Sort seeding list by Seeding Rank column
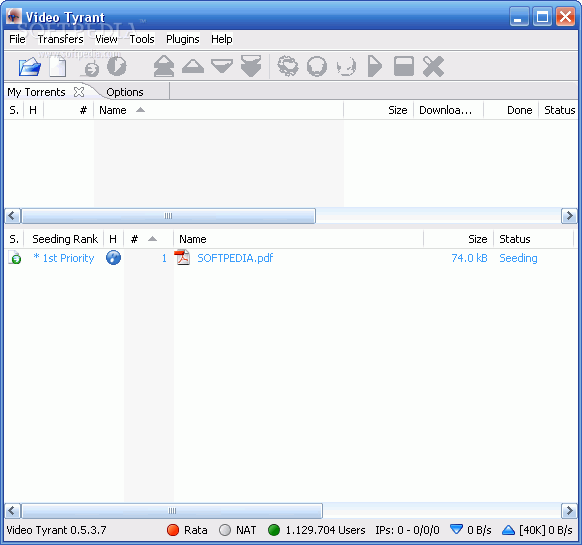The height and width of the screenshot is (545, 582). [64, 239]
